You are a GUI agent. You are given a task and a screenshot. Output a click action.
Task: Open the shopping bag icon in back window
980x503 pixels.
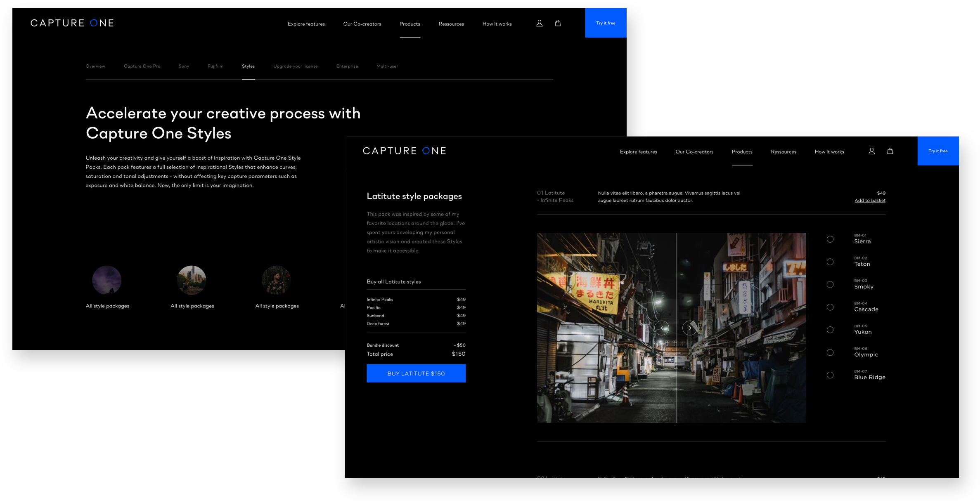[x=558, y=23]
